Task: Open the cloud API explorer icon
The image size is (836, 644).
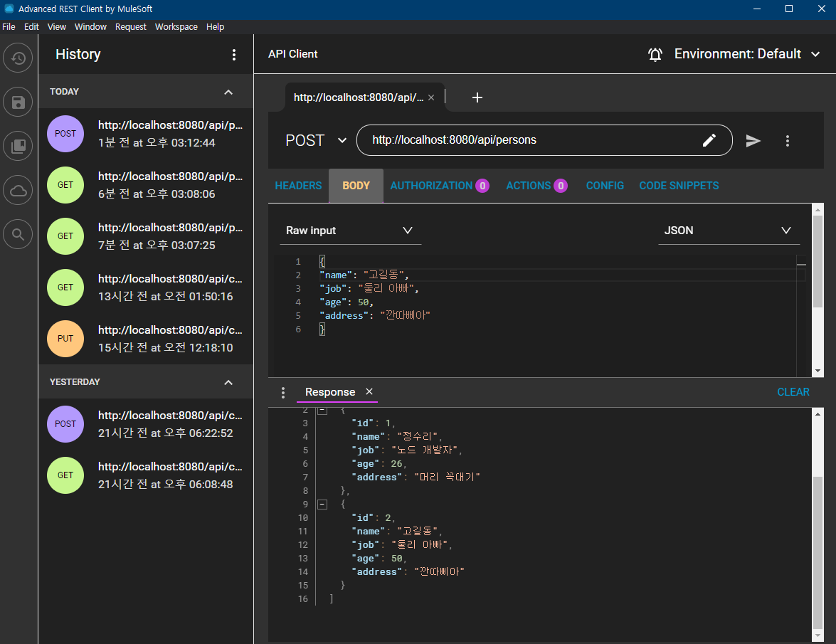Action: coord(18,190)
